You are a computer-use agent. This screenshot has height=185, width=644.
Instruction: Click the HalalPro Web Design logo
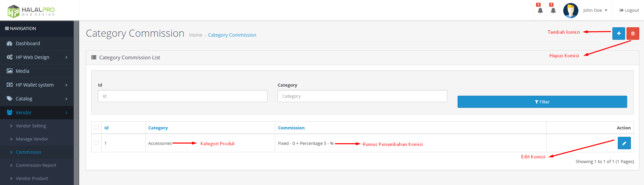[x=31, y=11]
